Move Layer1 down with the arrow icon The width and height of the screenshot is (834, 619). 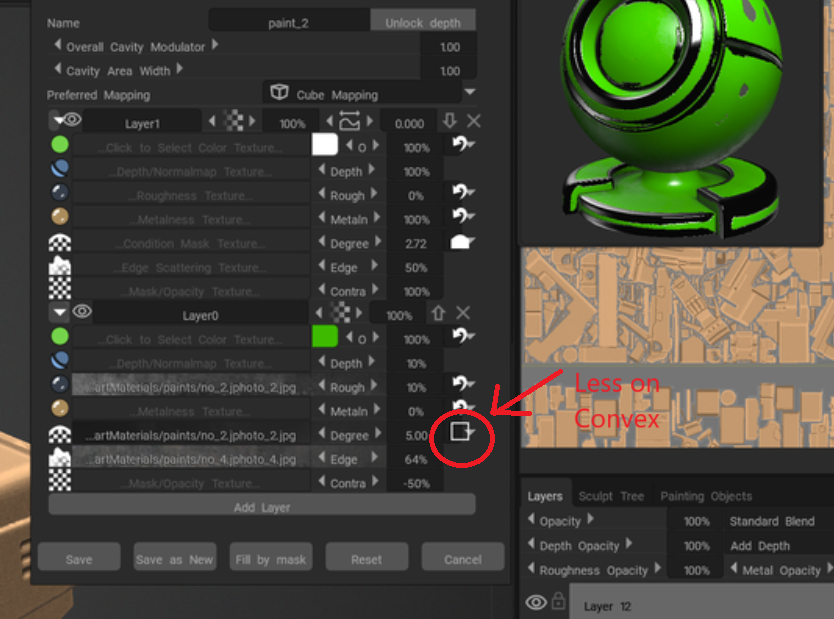coord(450,121)
